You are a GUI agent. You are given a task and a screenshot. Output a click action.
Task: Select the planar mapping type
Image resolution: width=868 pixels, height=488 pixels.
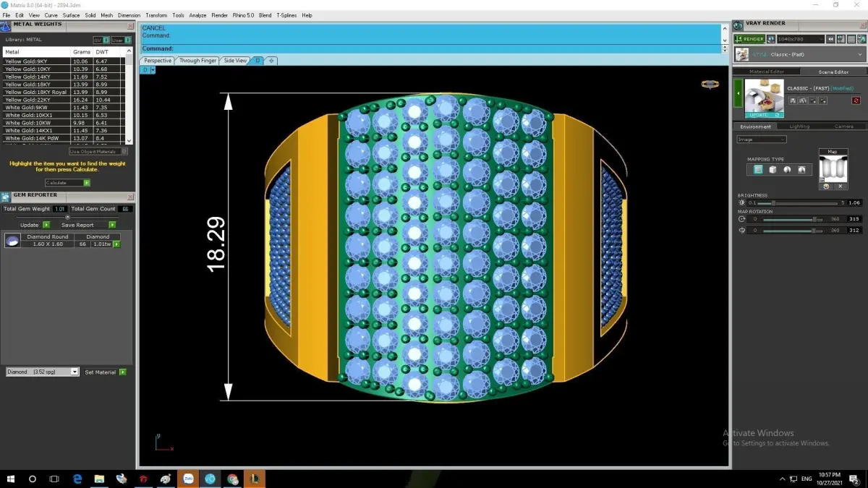tap(757, 170)
